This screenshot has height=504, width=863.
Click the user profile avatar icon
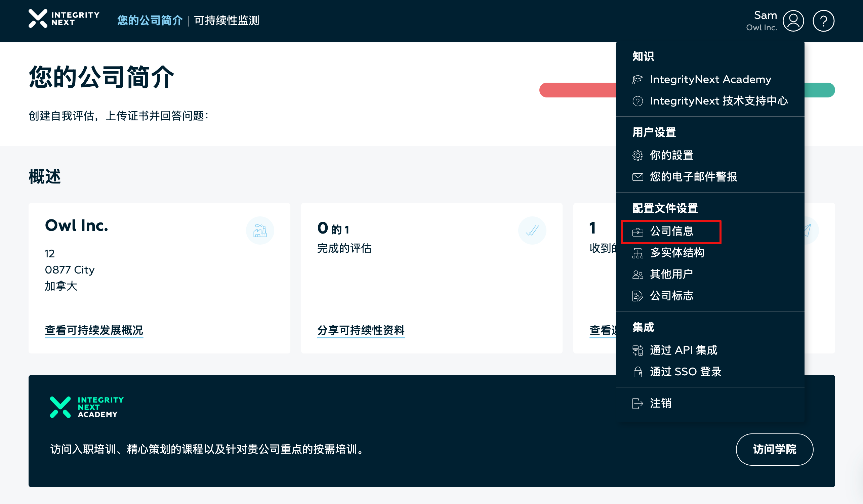(x=793, y=21)
